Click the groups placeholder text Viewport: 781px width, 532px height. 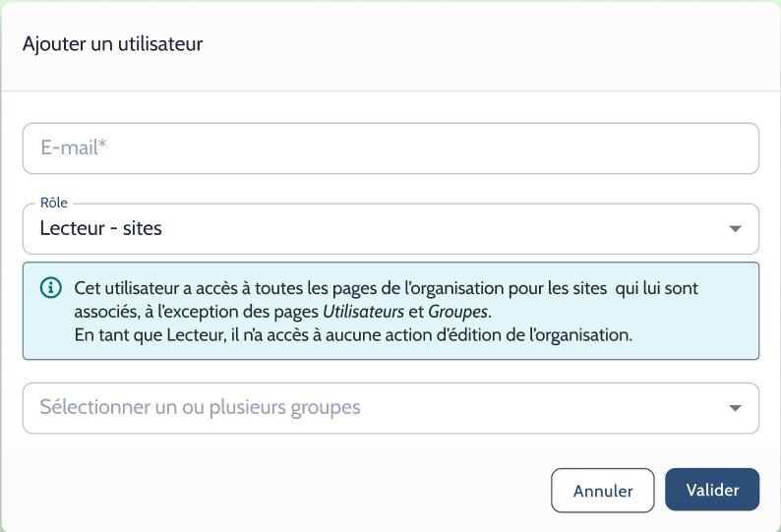coord(201,407)
